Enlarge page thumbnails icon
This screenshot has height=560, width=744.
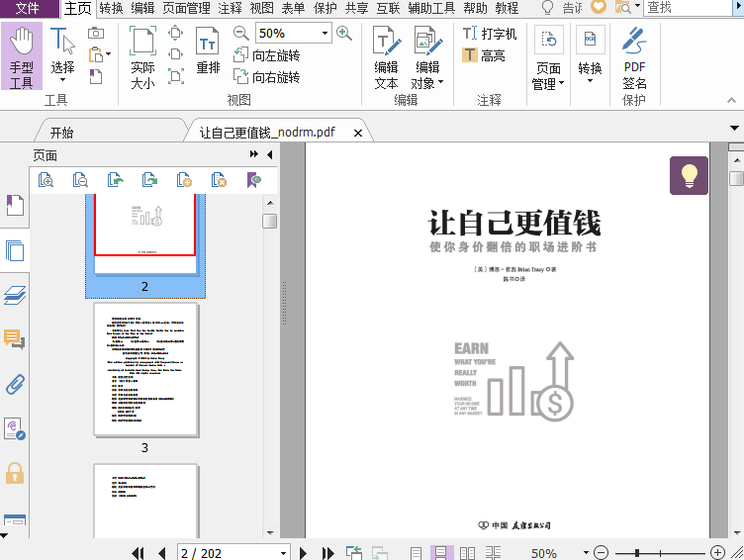[46, 180]
